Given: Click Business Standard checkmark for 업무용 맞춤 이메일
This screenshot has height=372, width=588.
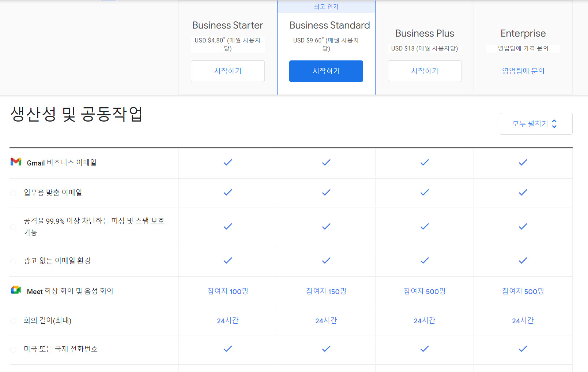Looking at the screenshot, I should point(326,192).
